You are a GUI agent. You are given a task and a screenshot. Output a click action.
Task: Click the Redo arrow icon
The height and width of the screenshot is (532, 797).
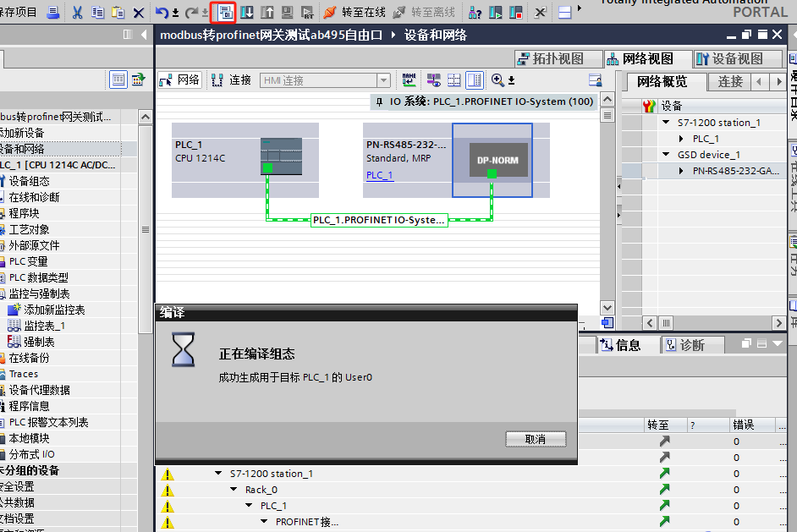coord(191,12)
